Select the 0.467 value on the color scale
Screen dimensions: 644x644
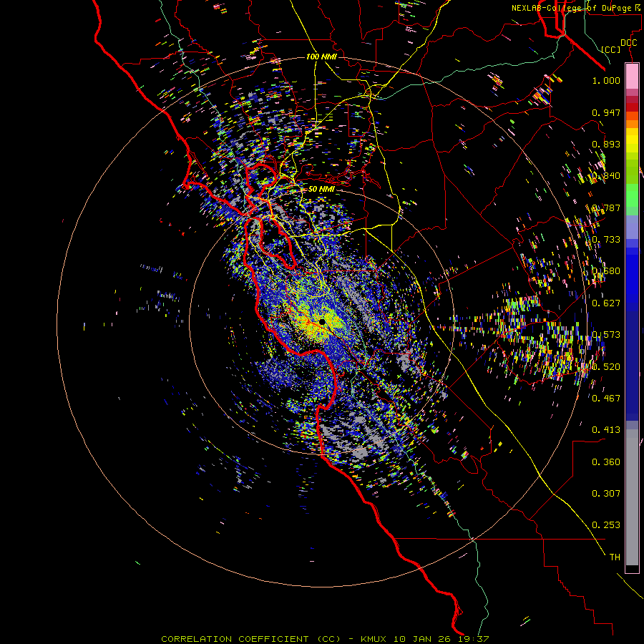click(x=606, y=399)
